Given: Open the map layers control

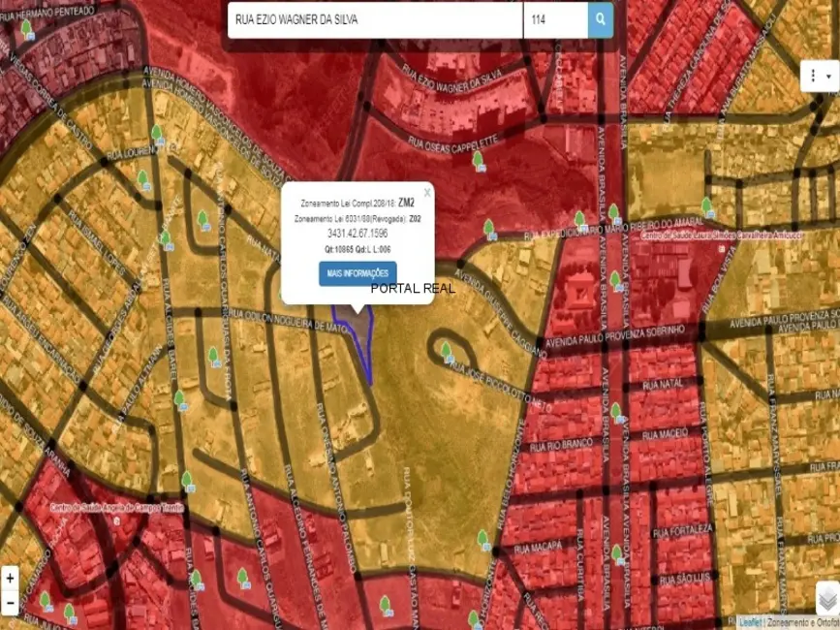Looking at the screenshot, I should pos(825,597).
